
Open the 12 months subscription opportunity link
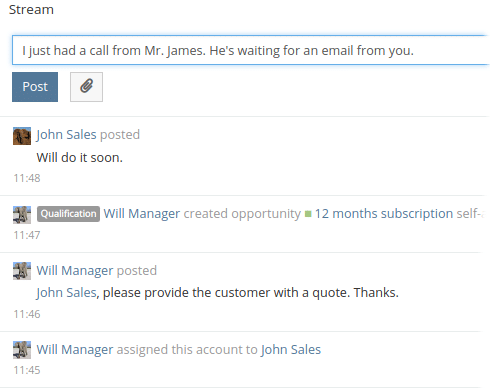pos(399,214)
